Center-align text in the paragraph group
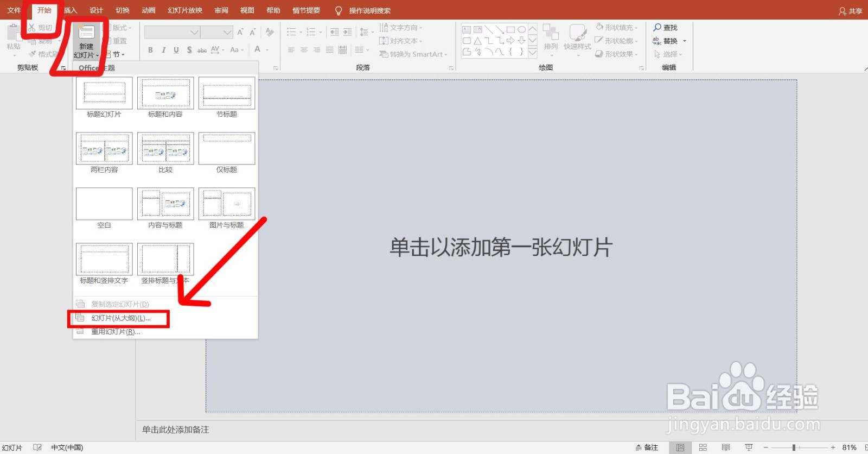Viewport: 868px width, 454px height. (304, 50)
